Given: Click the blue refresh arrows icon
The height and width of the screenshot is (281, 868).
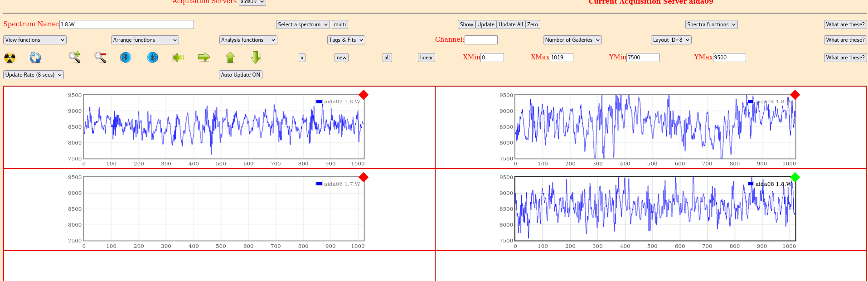Looking at the screenshot, I should (35, 58).
